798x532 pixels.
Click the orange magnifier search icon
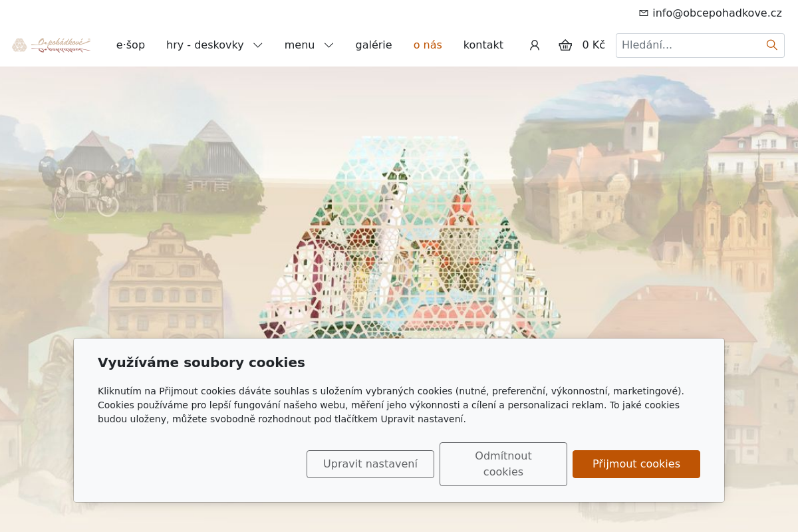point(772,45)
